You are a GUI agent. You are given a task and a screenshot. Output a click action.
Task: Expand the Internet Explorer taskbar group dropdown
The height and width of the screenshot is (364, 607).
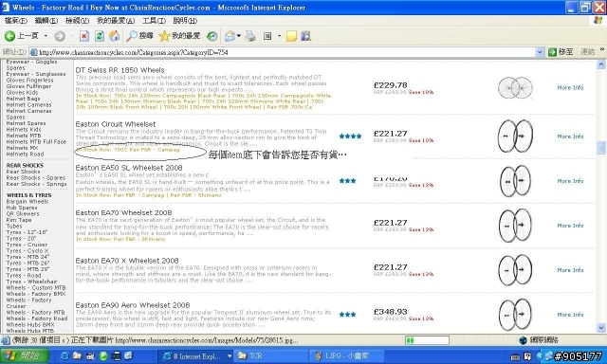230,355
